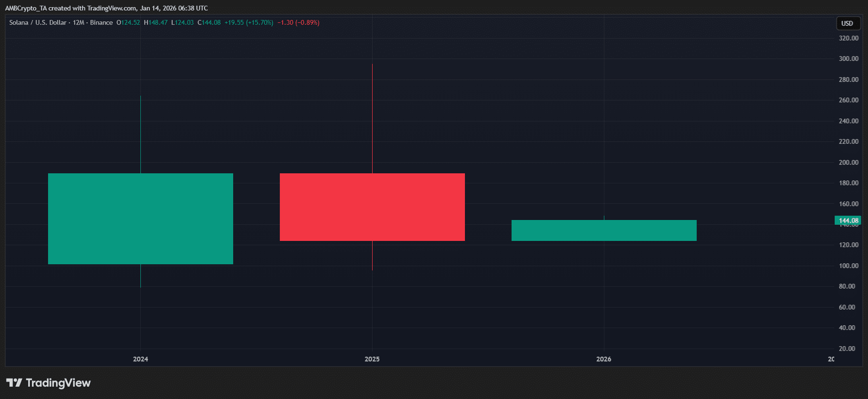868x399 pixels.
Task: Click the TradingView logo icon
Action: 14,383
